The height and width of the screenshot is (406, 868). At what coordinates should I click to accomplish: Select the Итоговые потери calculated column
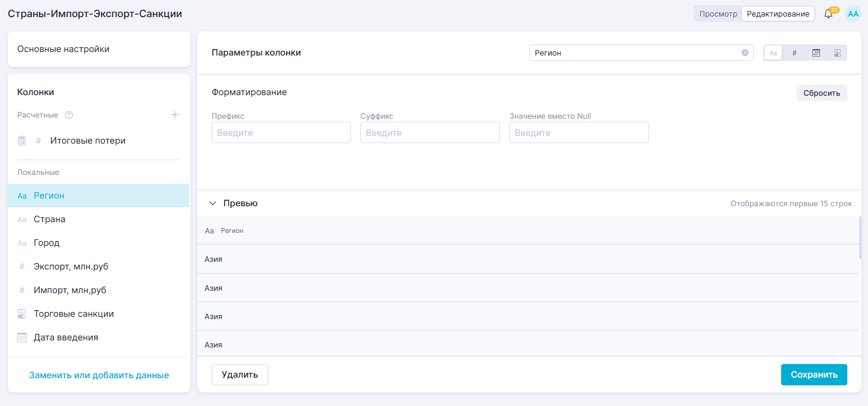coord(87,141)
